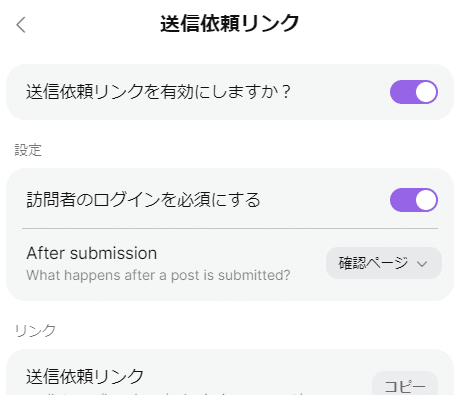Select the 送信依頼リンクを有効にしますか？ label text

coord(158,92)
